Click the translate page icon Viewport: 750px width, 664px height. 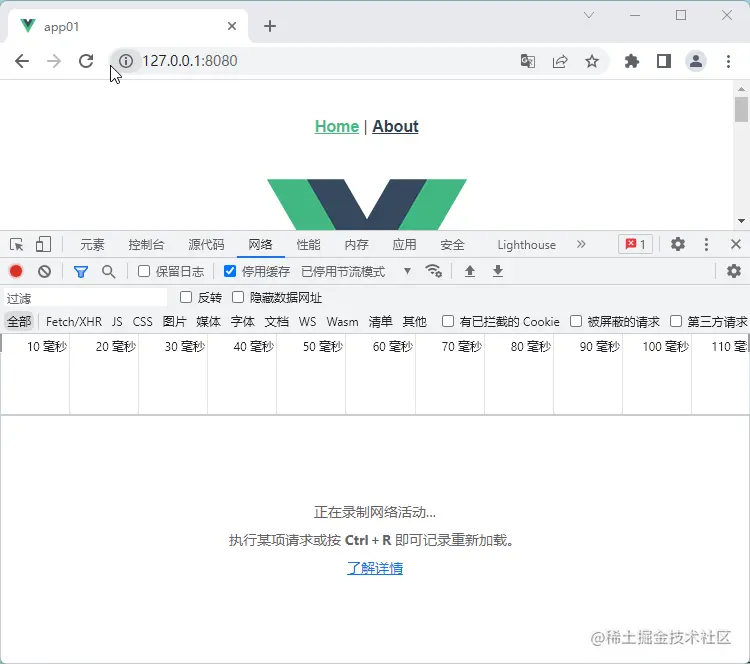pos(528,61)
